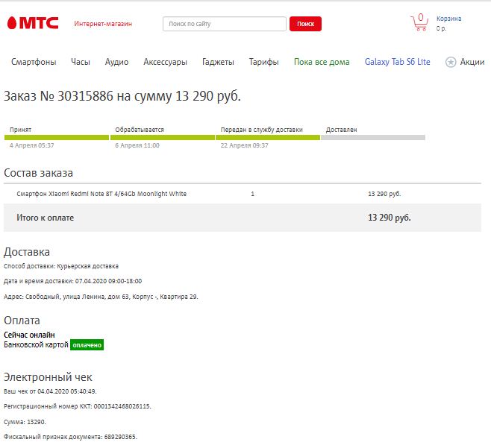The width and height of the screenshot is (491, 448).
Task: Click the Ваш чек от 04.04.2020 line
Action: pyautogui.click(x=50, y=391)
